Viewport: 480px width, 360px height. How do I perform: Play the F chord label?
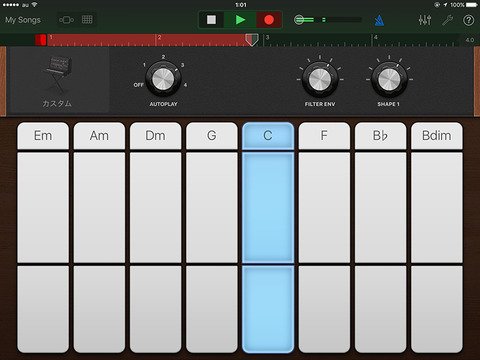(324, 136)
